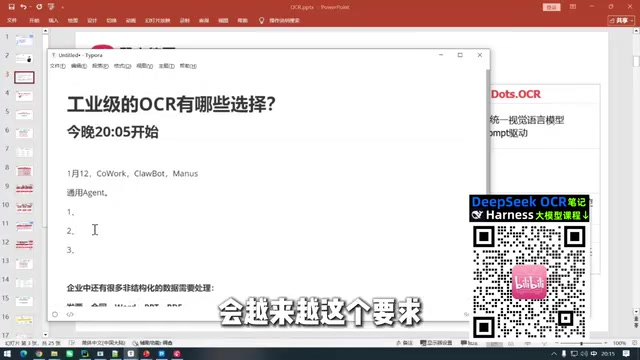
Task: Open volume control in system tray
Action: click(584, 354)
